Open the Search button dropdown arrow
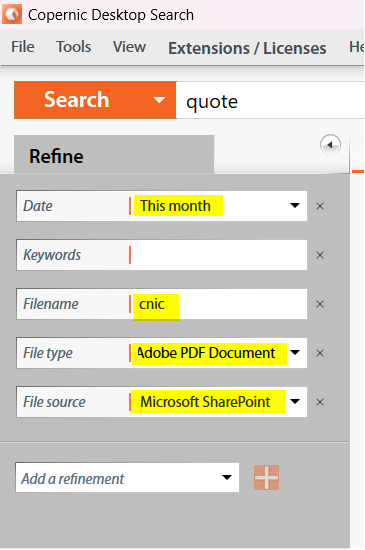Image resolution: width=365 pixels, height=550 pixels. tap(158, 100)
